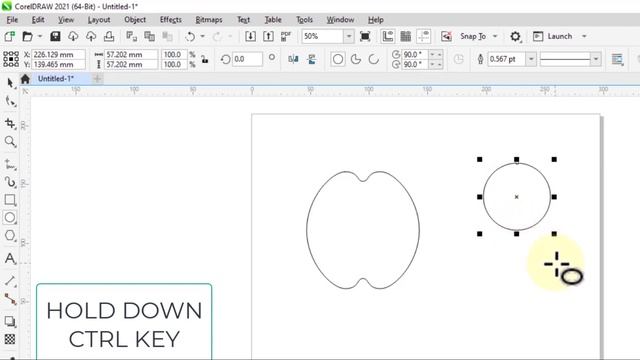This screenshot has height=360, width=640.
Task: Open the Launch dropdown arrow
Action: 584,36
